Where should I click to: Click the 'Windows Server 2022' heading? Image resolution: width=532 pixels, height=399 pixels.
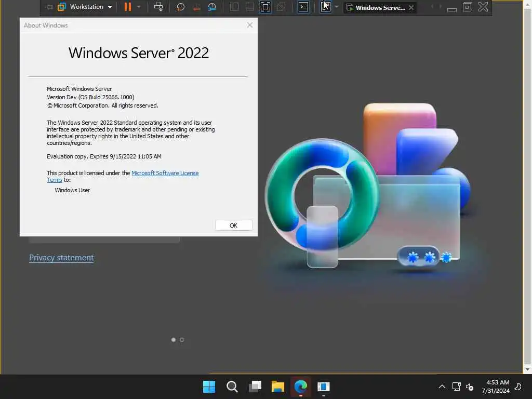pos(138,53)
